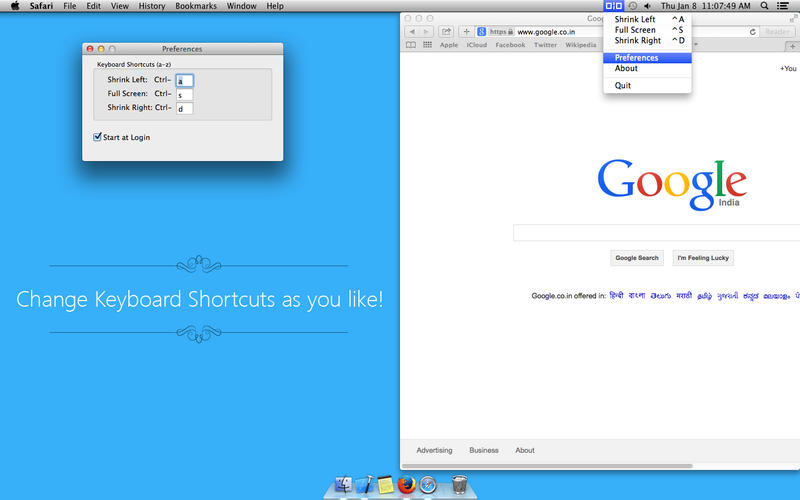Close the Preferences window red button
This screenshot has width=800, height=500.
90,49
